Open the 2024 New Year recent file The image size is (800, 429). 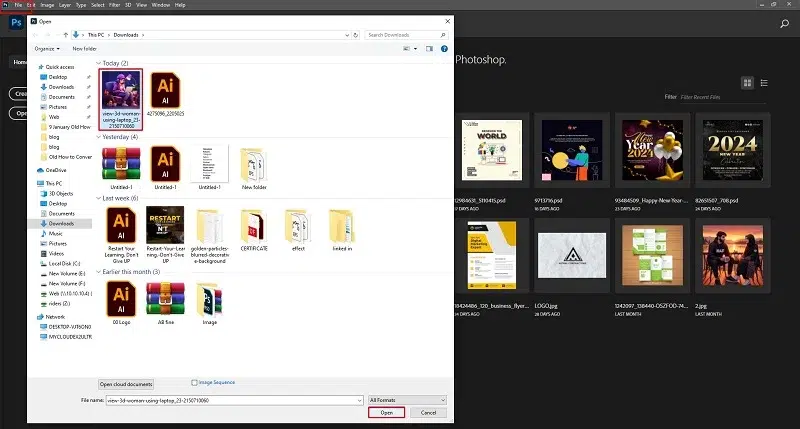[732, 150]
